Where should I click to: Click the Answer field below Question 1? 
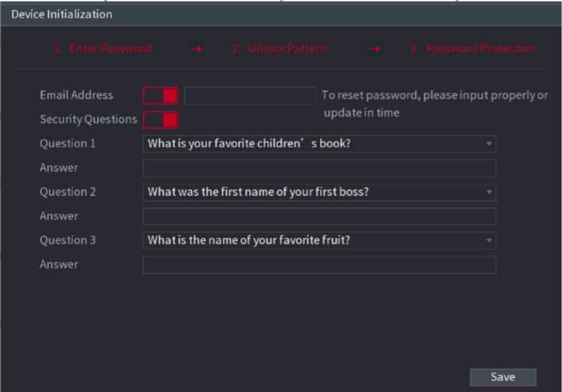(319, 168)
